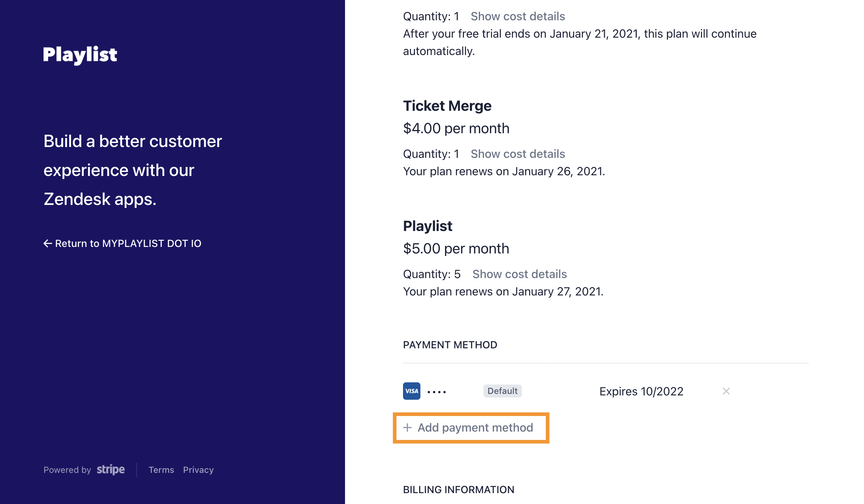864x504 pixels.
Task: Click the plus icon for adding payment
Action: click(x=407, y=428)
